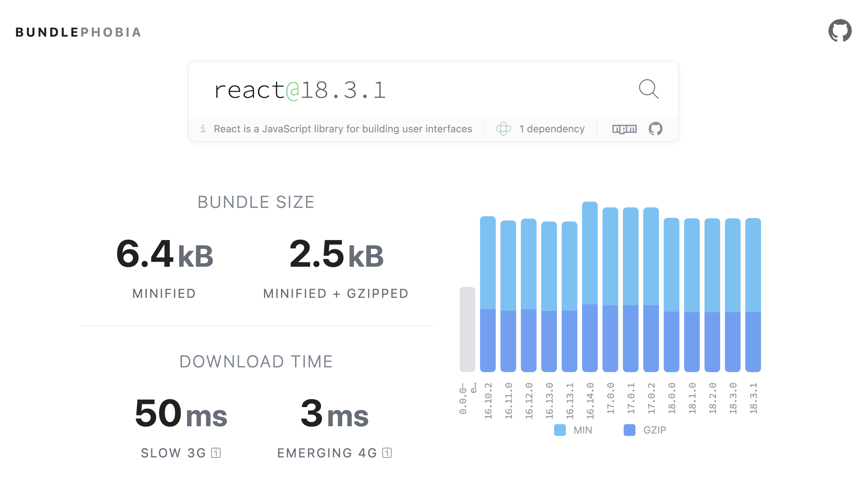Click the info icon next to Emerging 4G
The height and width of the screenshot is (489, 868).
tap(387, 453)
